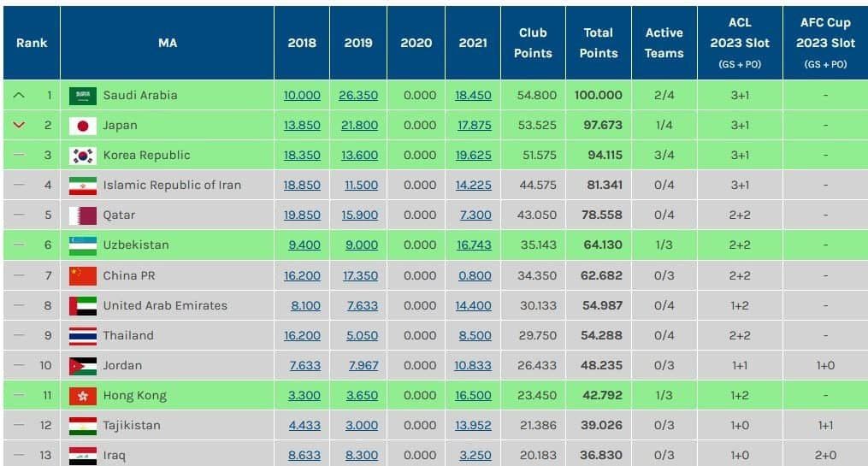Click the Rank column header
Image resolution: width=868 pixels, height=466 pixels.
tap(32, 43)
